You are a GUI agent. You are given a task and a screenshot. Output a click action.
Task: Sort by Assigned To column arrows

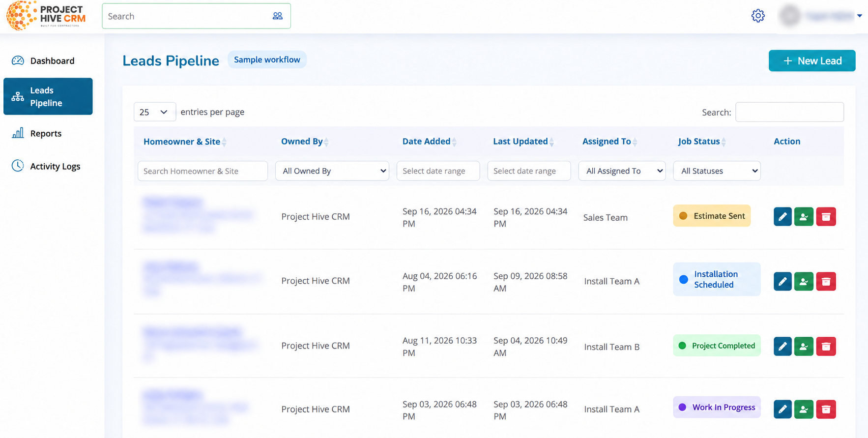click(635, 142)
